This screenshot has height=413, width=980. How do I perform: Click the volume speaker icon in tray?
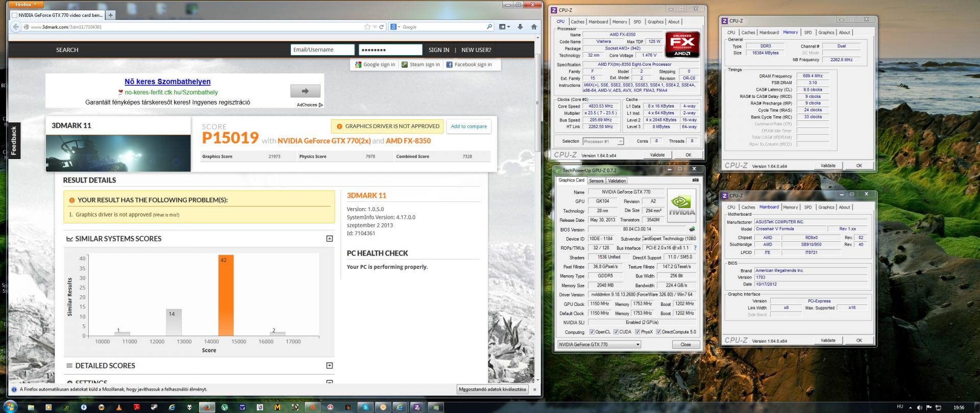920,407
